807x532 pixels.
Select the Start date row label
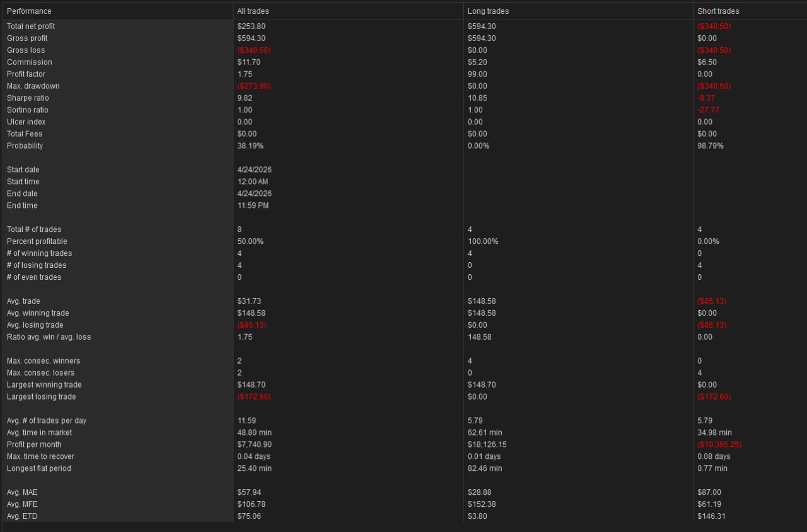point(23,170)
